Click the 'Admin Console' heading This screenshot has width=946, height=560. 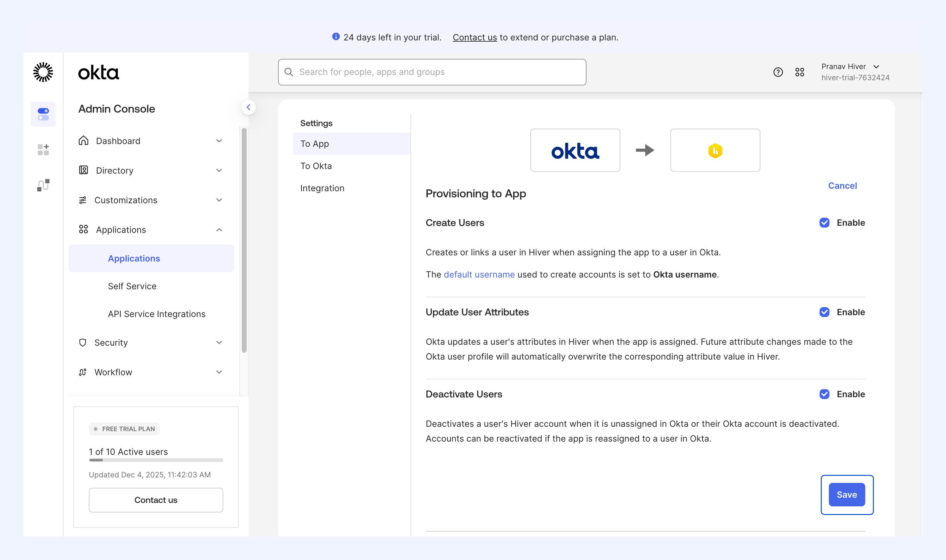tap(117, 109)
